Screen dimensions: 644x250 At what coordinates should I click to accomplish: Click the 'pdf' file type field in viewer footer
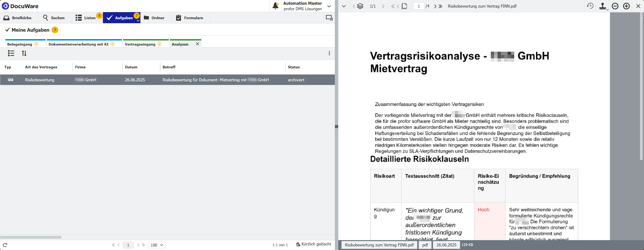[x=425, y=245]
